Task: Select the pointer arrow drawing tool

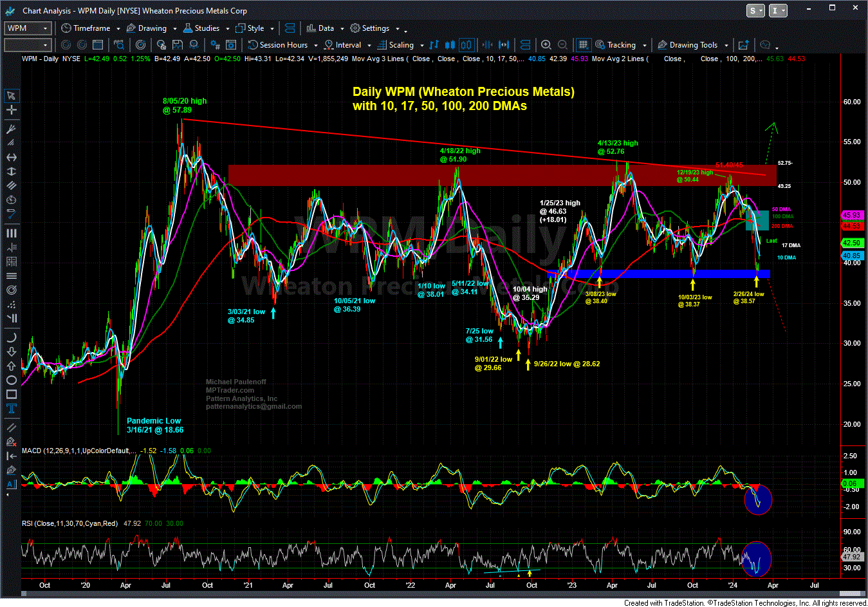Action: [x=11, y=96]
